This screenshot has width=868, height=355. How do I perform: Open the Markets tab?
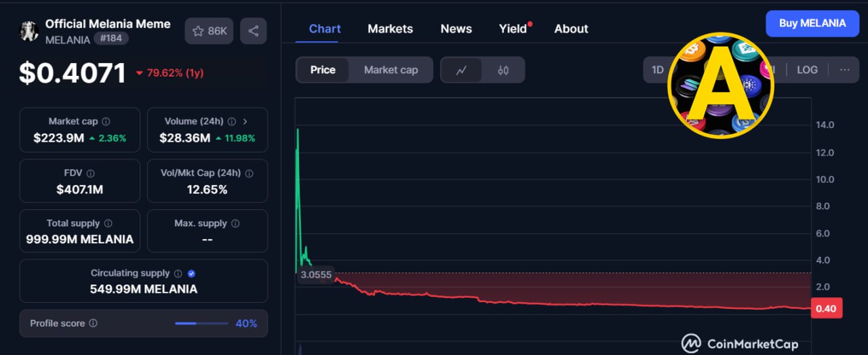click(390, 28)
